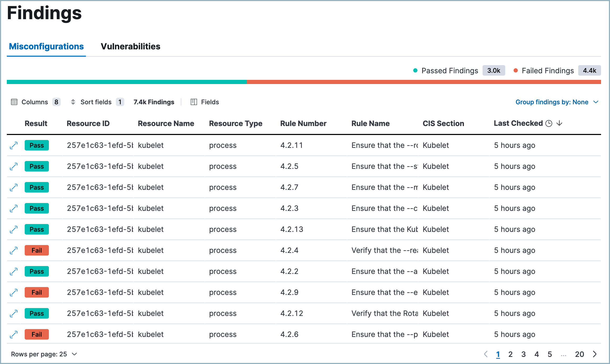610x364 pixels.
Task: Open details for failed rule 4.2.4
Action: click(x=14, y=250)
